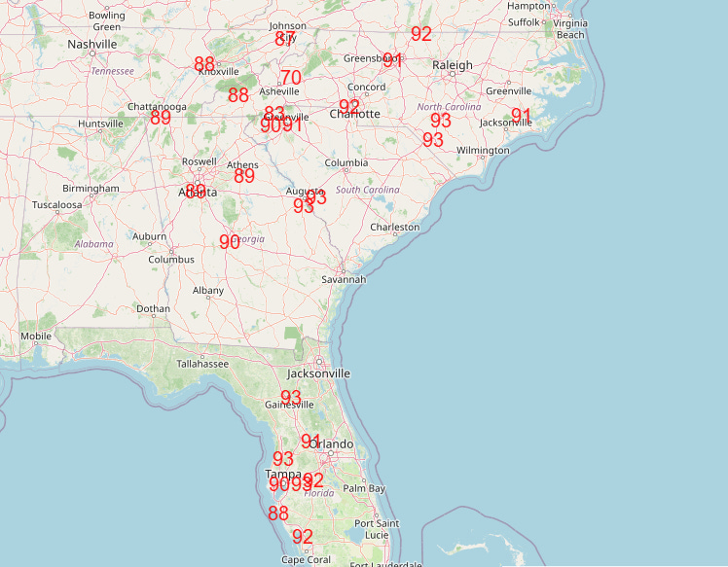Screen dimensions: 728x567
Task: Select the Albany city label
Action: [x=208, y=291]
